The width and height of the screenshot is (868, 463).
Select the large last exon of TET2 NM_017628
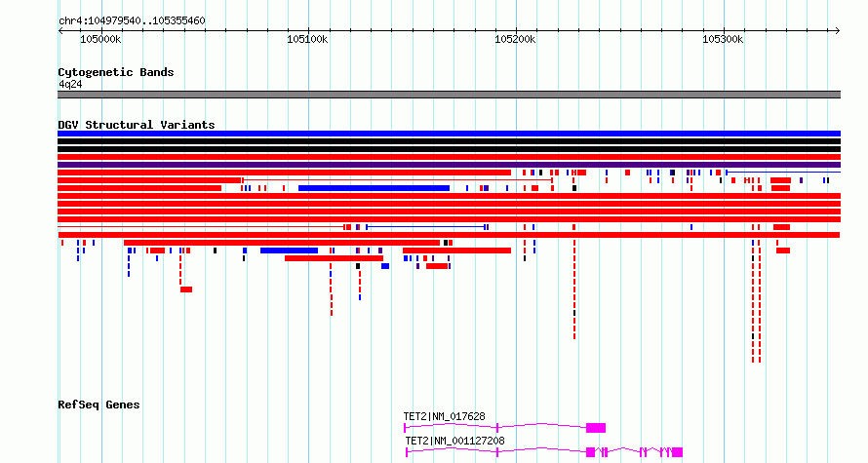(596, 428)
